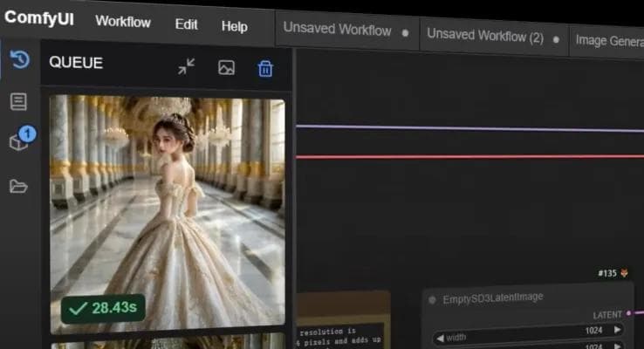Open the Help menu
This screenshot has height=349, width=644.
234,27
